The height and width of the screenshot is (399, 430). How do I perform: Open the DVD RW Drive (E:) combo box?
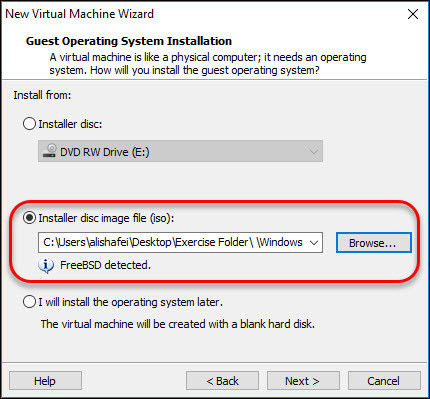coord(180,151)
